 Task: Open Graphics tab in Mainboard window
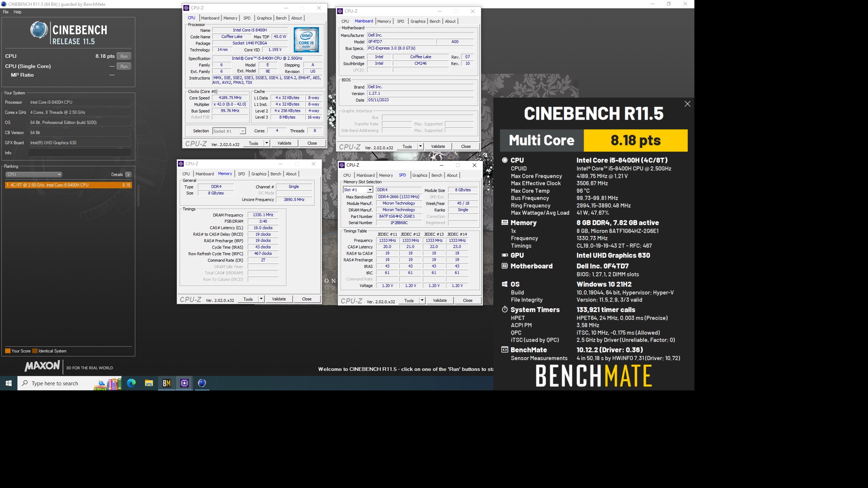point(418,21)
